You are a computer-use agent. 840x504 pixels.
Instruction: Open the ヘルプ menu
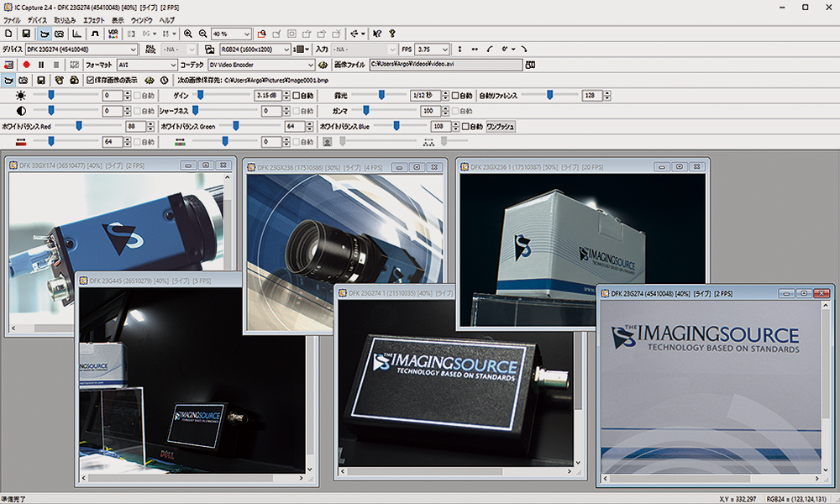pos(166,20)
